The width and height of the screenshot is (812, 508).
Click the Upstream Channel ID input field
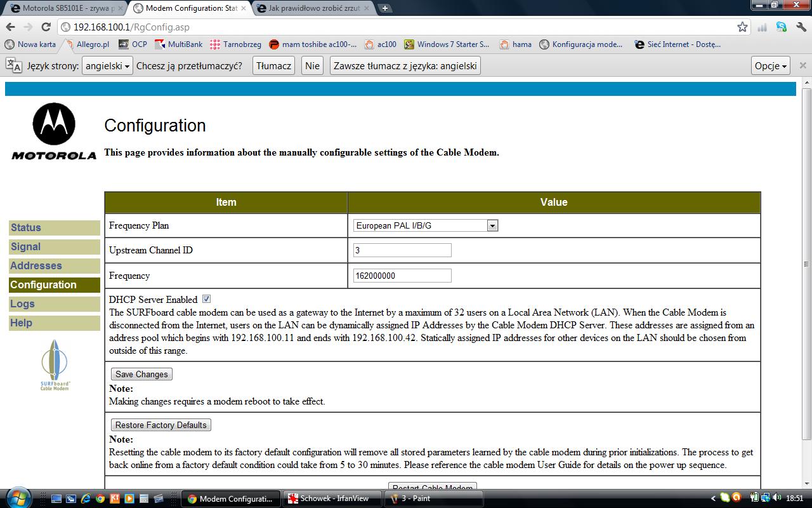(402, 250)
